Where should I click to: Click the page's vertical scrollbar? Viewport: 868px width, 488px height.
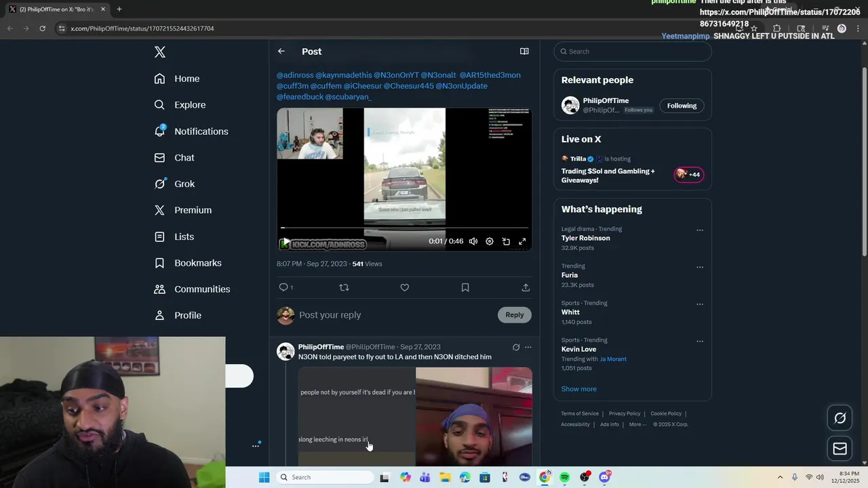pyautogui.click(x=864, y=161)
